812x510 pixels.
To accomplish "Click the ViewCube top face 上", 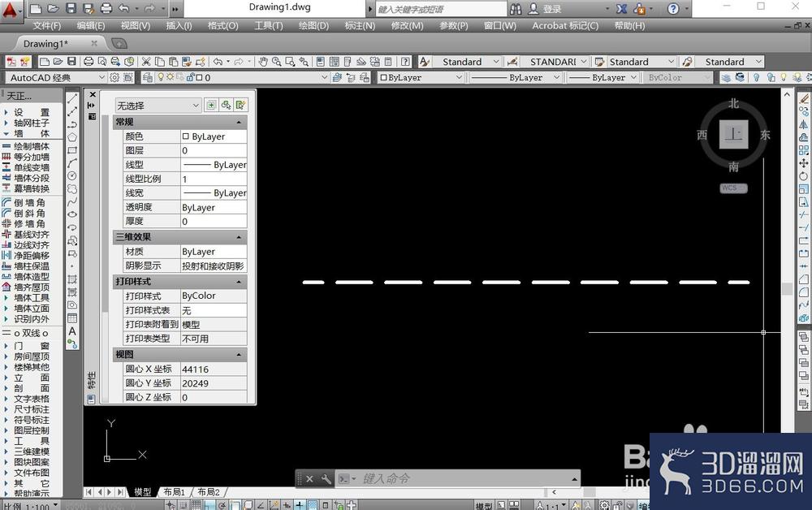I will pyautogui.click(x=734, y=135).
